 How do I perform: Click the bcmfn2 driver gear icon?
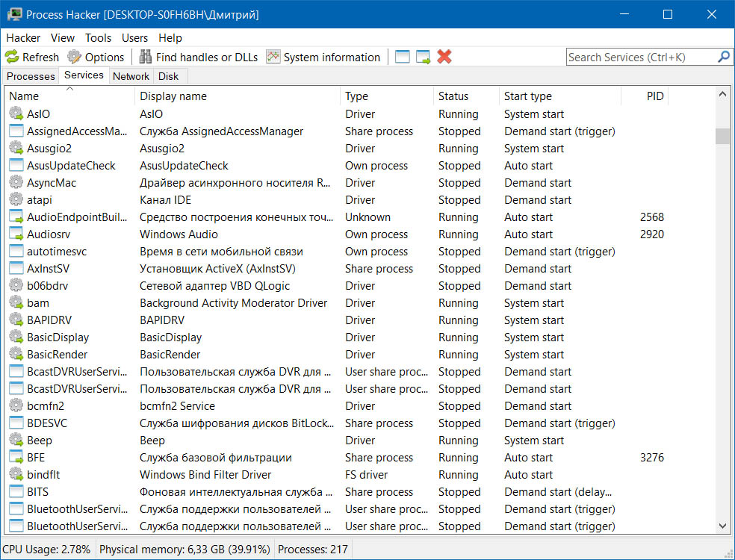(x=16, y=406)
